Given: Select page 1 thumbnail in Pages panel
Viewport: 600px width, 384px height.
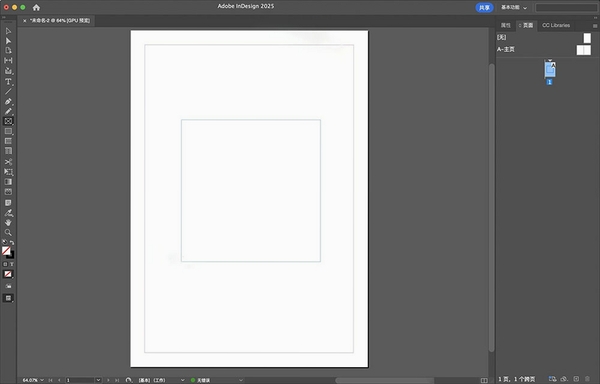Looking at the screenshot, I should pyautogui.click(x=550, y=70).
